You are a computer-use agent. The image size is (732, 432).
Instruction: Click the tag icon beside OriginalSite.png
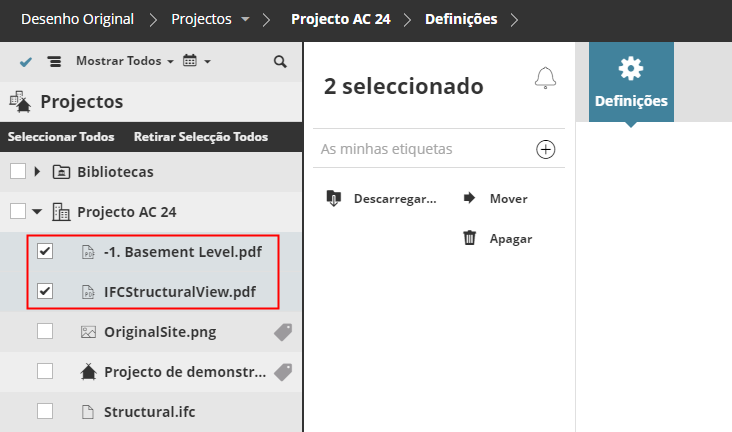[283, 331]
